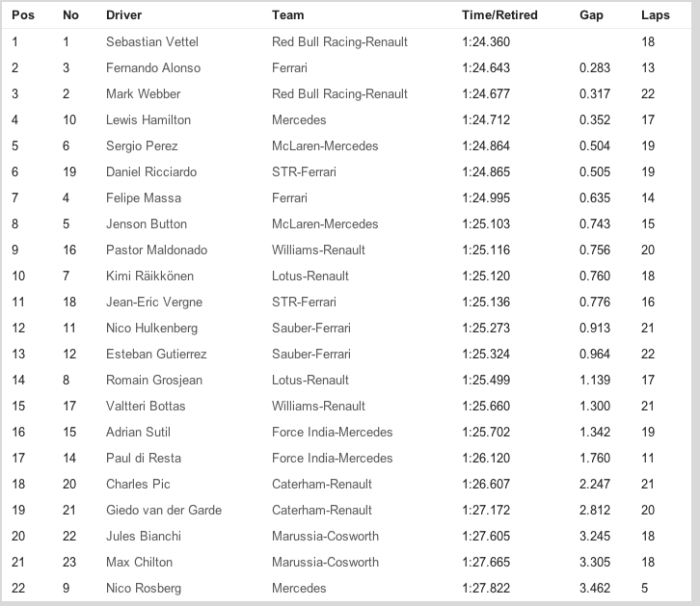Screen dimensions: 700x606
Task: Select driver name Fernando Alonso
Action: [153, 67]
